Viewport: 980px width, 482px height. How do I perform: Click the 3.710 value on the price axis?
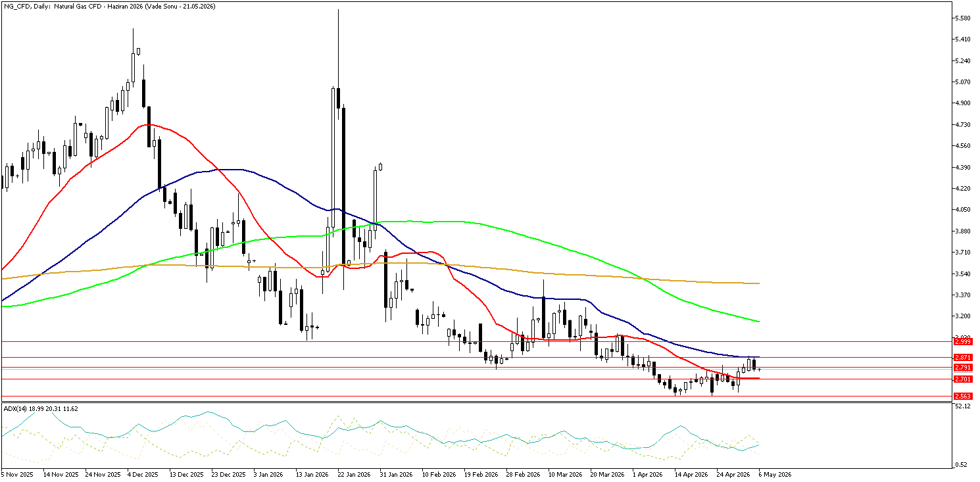pos(964,253)
